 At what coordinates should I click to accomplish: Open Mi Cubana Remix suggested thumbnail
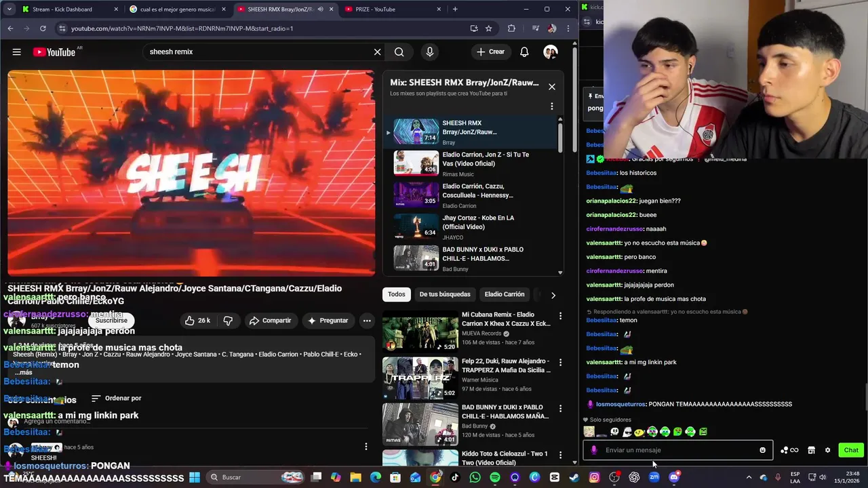(x=420, y=331)
